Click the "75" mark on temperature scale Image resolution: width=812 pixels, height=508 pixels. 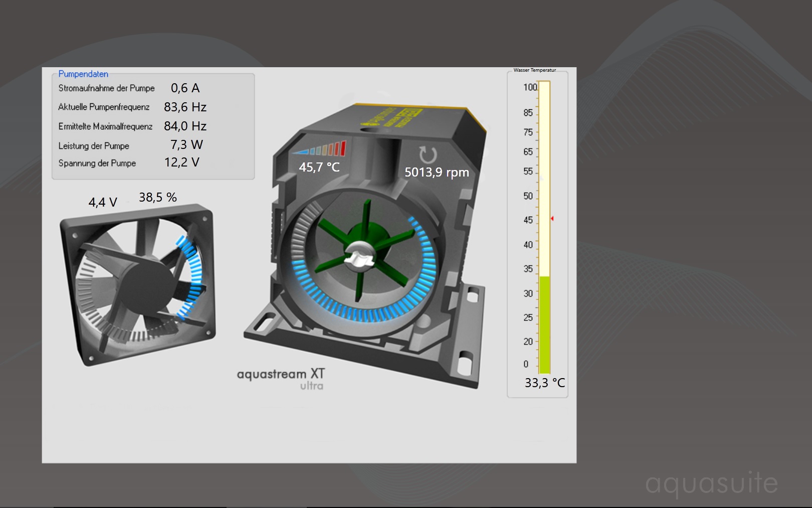point(528,132)
